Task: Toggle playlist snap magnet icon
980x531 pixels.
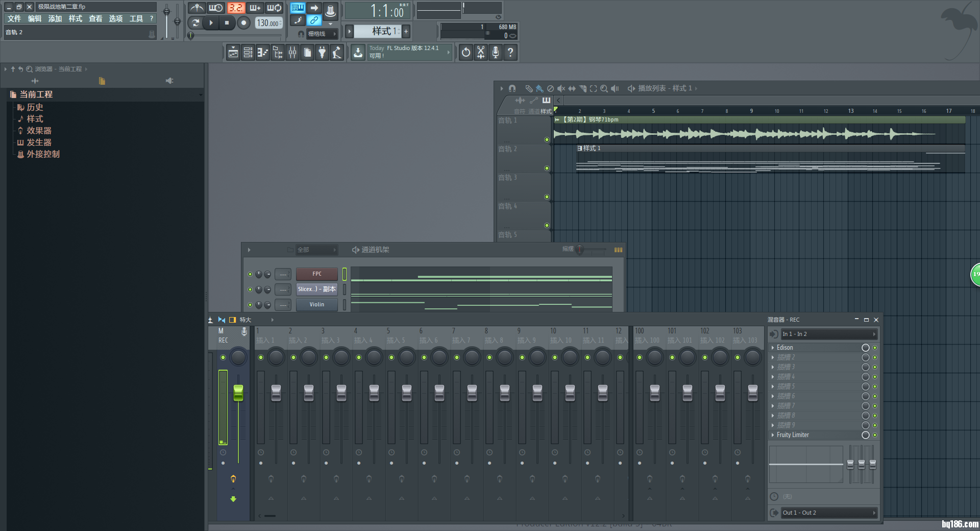Action: click(512, 88)
